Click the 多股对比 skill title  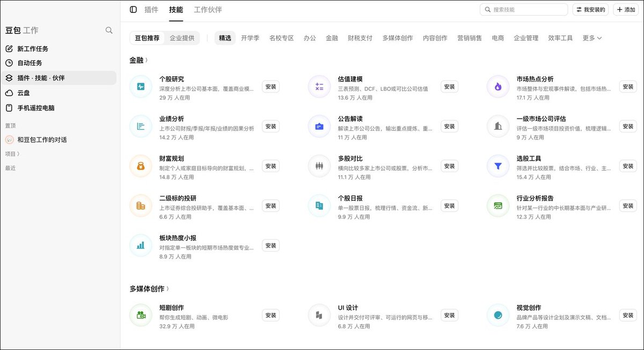tap(350, 158)
